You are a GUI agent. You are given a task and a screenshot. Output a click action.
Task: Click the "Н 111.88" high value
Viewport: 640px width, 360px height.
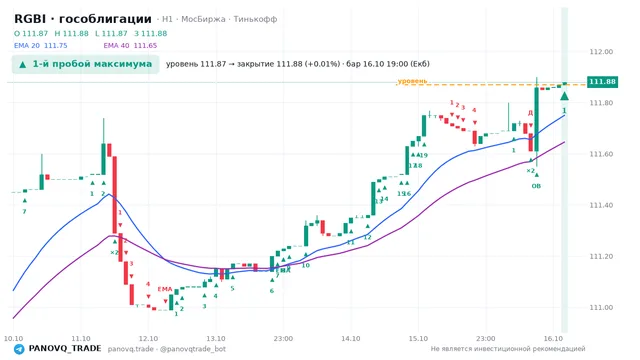point(71,33)
